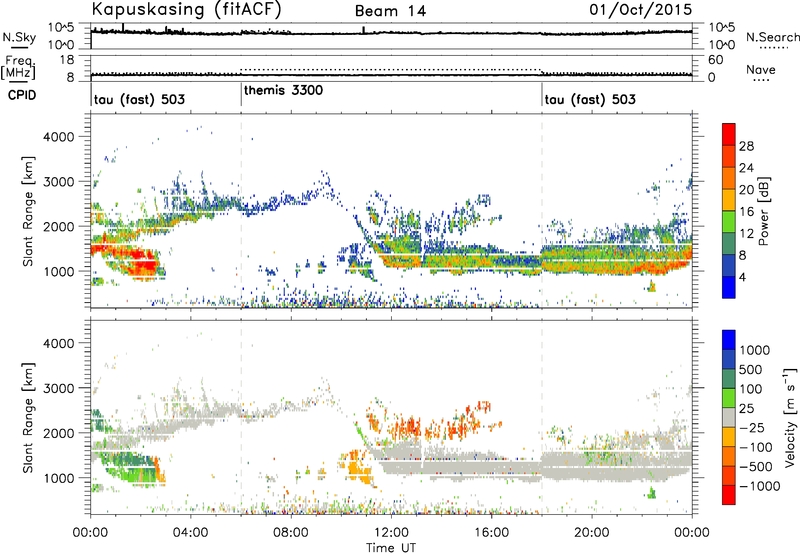Screen dimensions: 800x554
Task: Click the "N.Search" legend label
Action: (772, 37)
